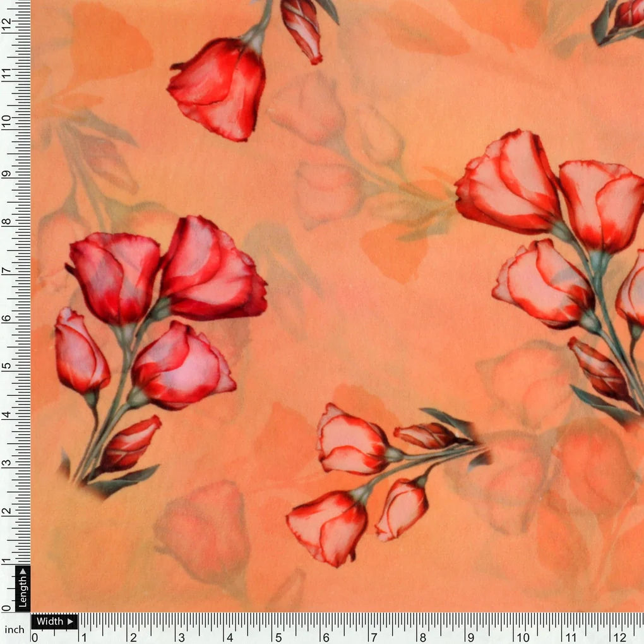The image size is (644, 644).
Task: Click the Width arrow label
Action: pyautogui.click(x=54, y=621)
